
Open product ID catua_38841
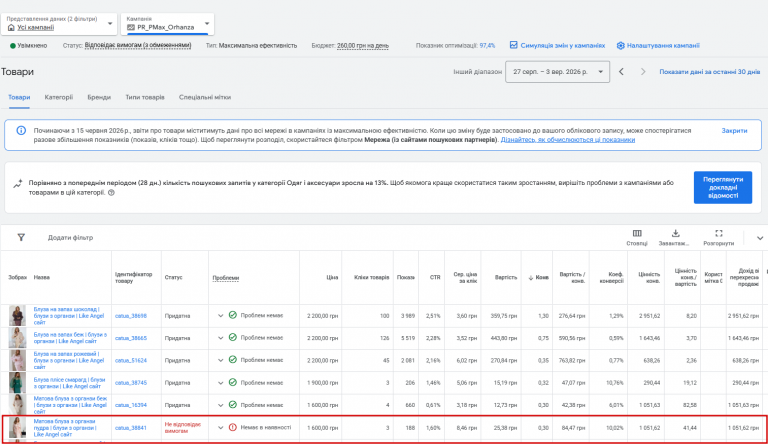(x=131, y=428)
